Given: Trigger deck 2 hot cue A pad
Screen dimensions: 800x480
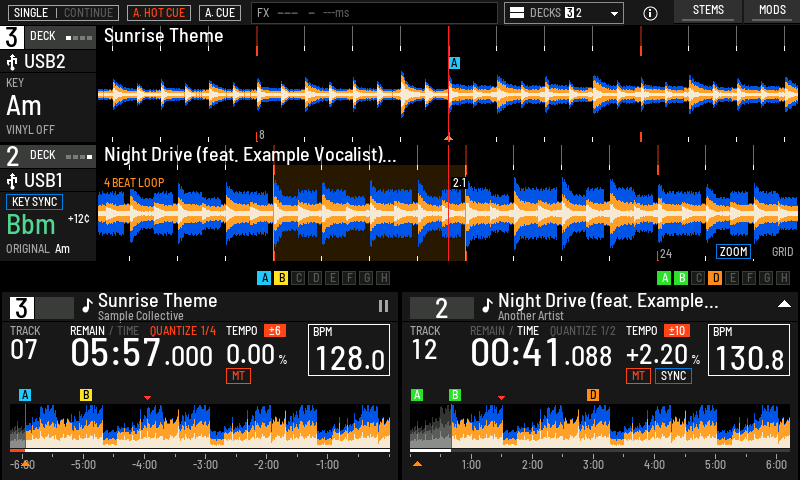Looking at the screenshot, I should (x=664, y=278).
